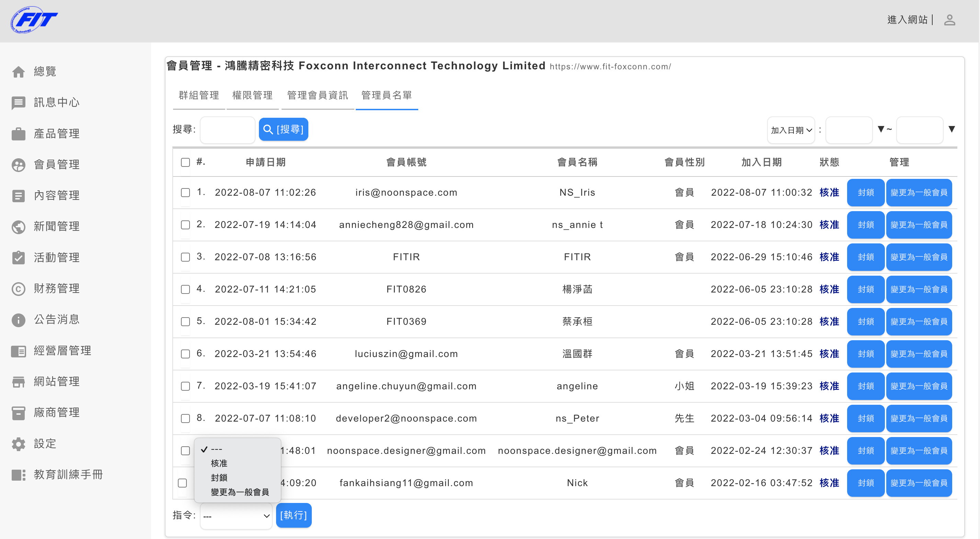Tick the checkbox for FIT0369
Viewport: 980px width, 539px height.
click(185, 322)
